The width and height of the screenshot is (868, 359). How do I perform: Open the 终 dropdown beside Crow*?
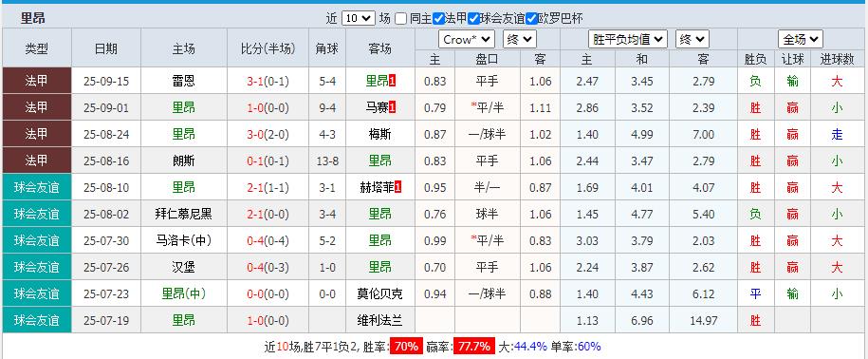[519, 39]
